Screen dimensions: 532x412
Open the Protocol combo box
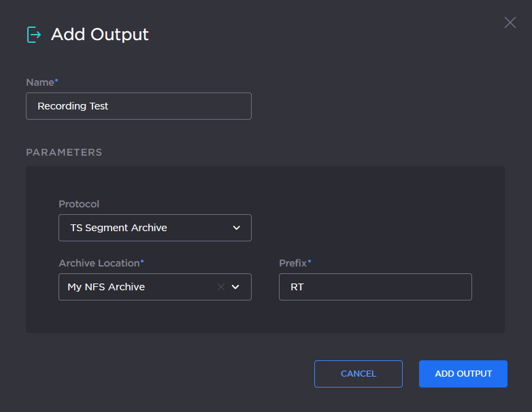tap(154, 228)
